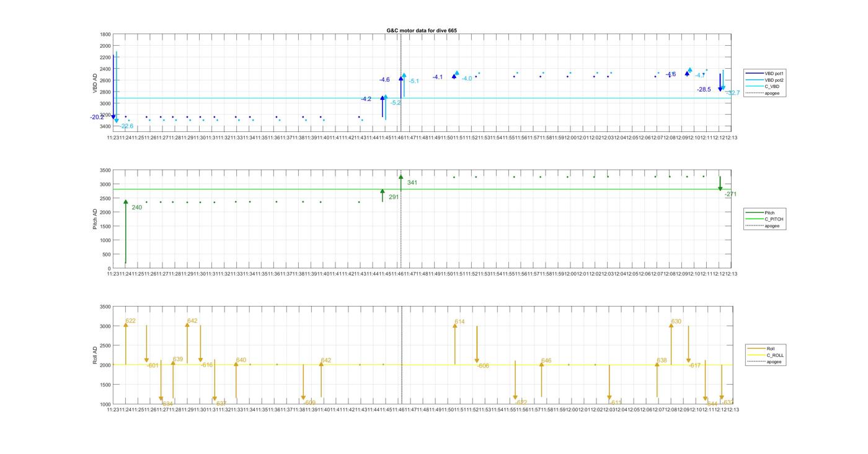Screen dimensions: 868x454
Task: Click the "-606" roll data label
Action: 483,366
